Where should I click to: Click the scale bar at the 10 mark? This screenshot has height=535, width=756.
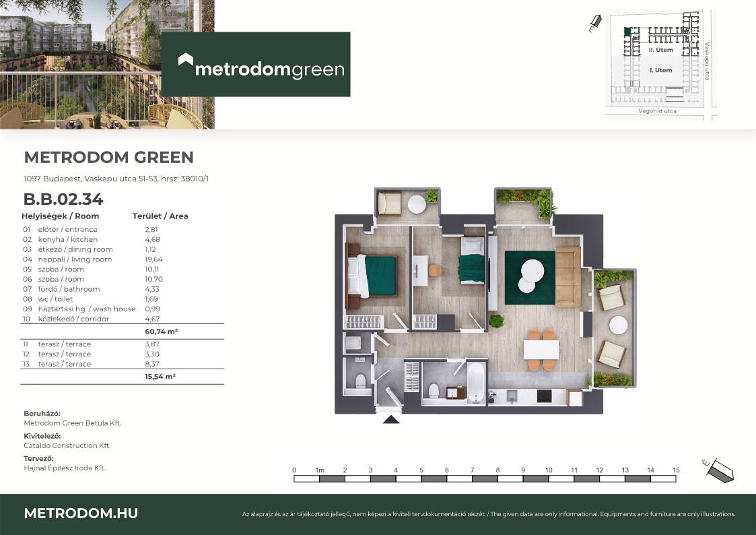tap(549, 479)
